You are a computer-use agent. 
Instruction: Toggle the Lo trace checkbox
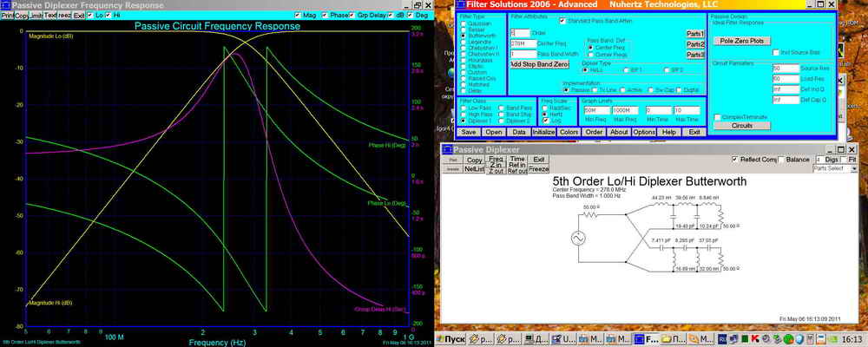point(90,16)
